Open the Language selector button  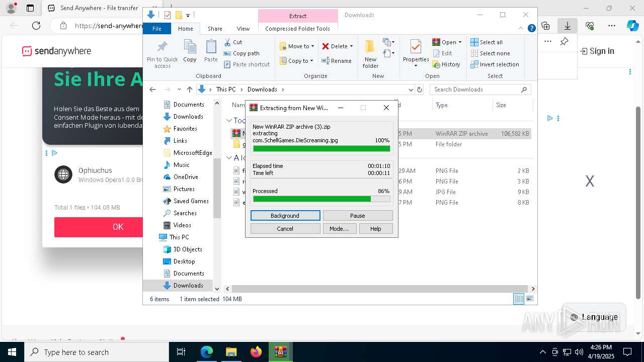click(594, 317)
